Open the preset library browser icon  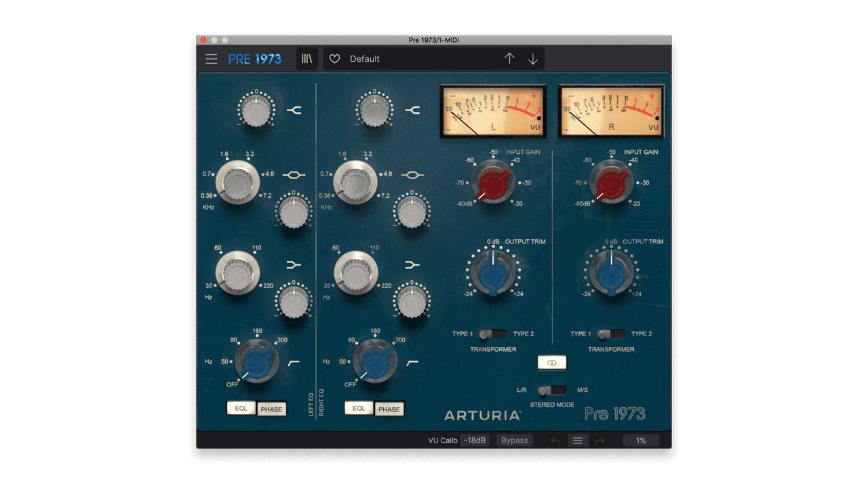click(307, 58)
